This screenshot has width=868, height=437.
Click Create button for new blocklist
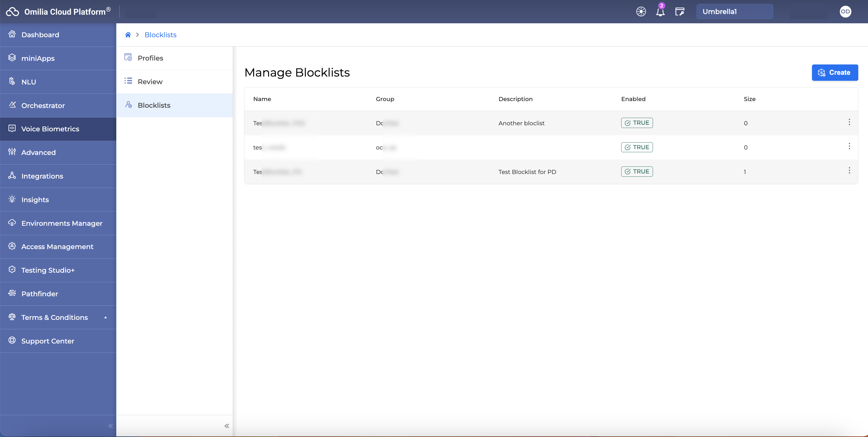point(835,72)
